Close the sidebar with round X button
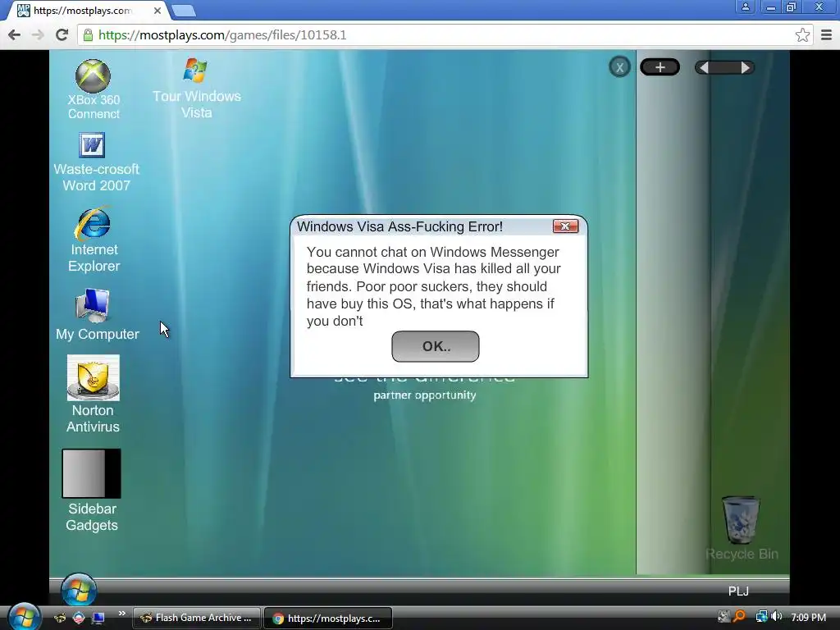 [619, 67]
